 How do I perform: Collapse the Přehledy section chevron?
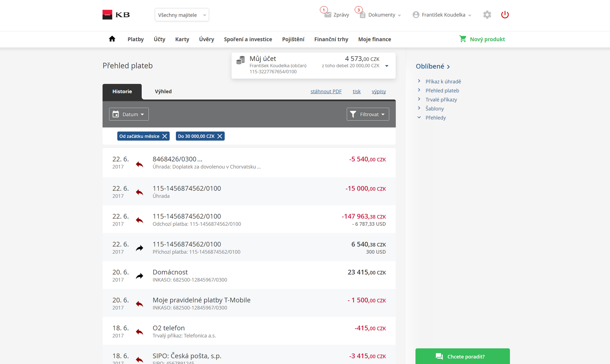click(x=419, y=117)
